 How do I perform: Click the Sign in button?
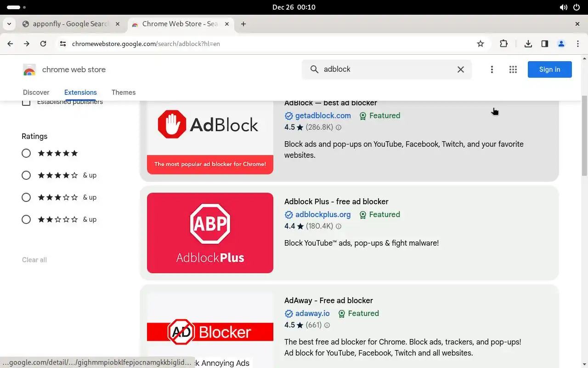550,69
